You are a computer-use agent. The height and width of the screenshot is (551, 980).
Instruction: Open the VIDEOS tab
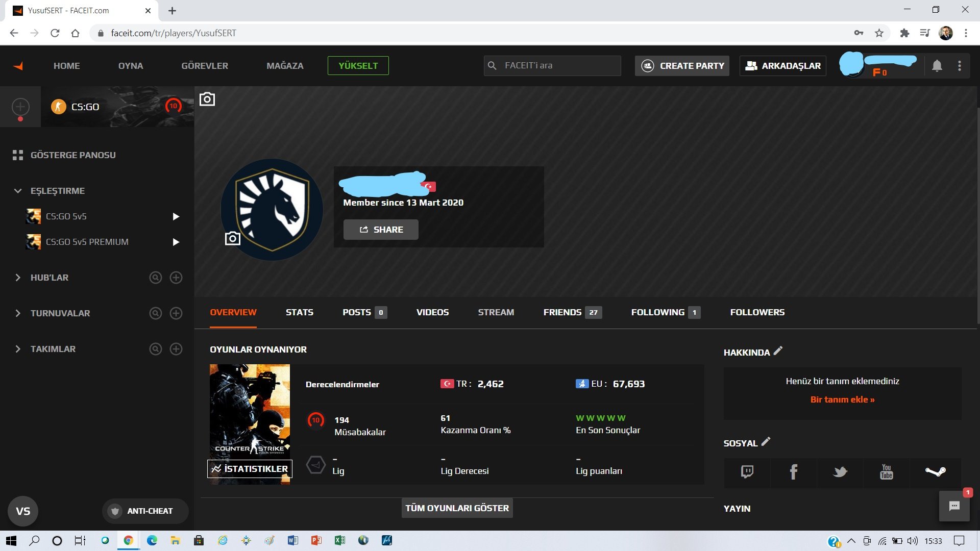pyautogui.click(x=433, y=312)
